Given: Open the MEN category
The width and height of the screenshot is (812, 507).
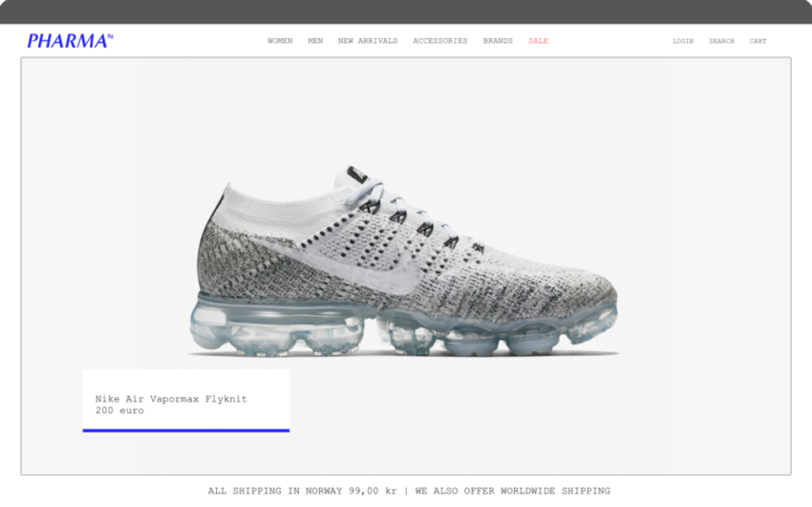Looking at the screenshot, I should tap(315, 41).
